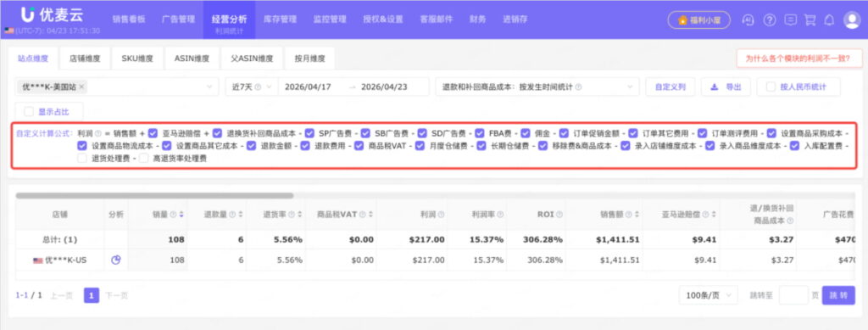Uncheck the FBA费 checkbox
The height and width of the screenshot is (330, 868).
coord(480,133)
